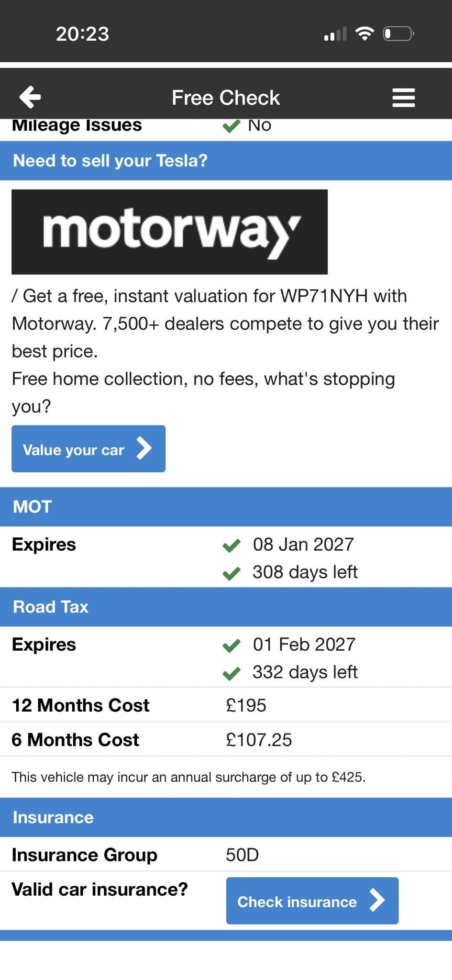Click the Mileage Issues green checkmark
This screenshot has width=452, height=980.
click(232, 126)
